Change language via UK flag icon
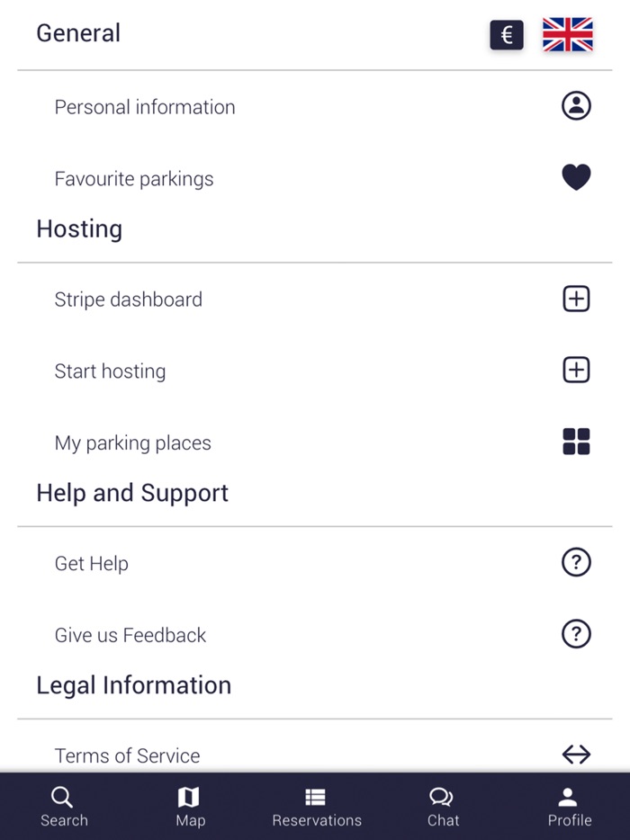This screenshot has width=630, height=840. [x=567, y=35]
